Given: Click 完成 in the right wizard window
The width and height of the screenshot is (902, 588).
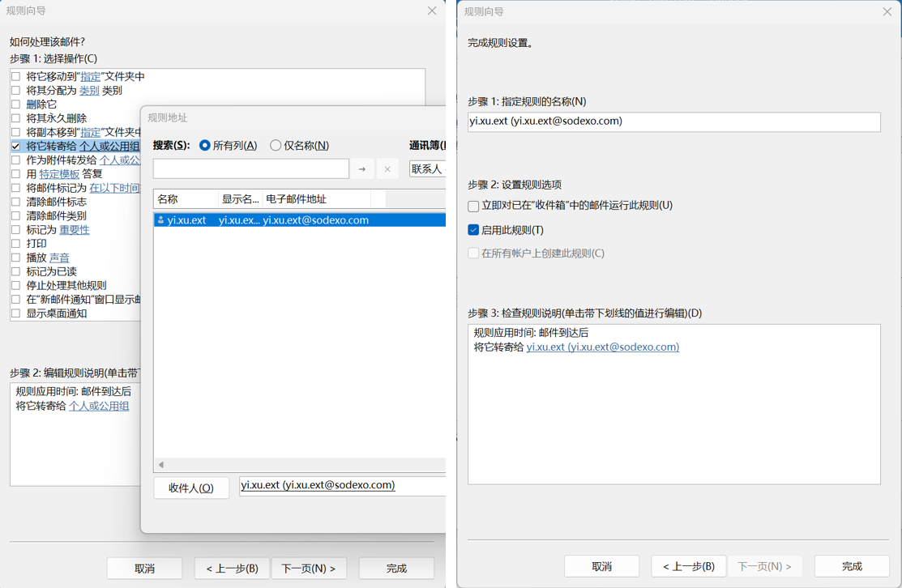Looking at the screenshot, I should click(x=852, y=567).
